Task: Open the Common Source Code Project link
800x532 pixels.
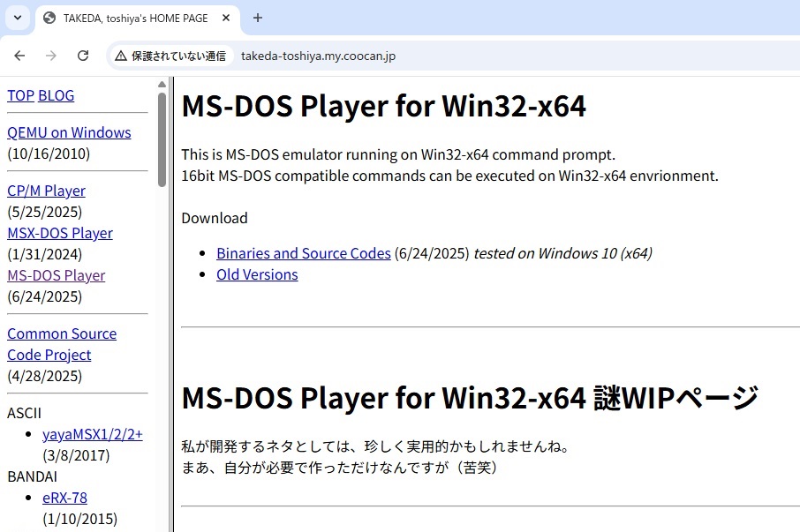Action: (x=62, y=344)
